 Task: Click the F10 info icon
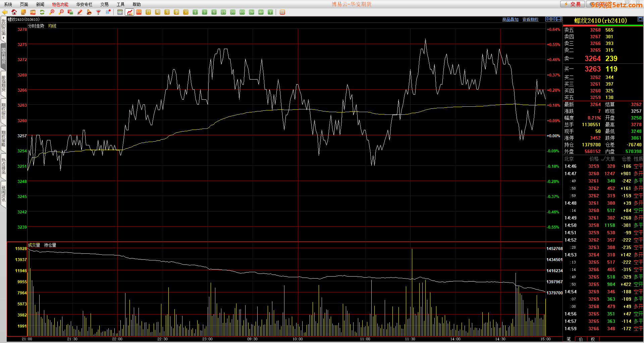pos(33,12)
